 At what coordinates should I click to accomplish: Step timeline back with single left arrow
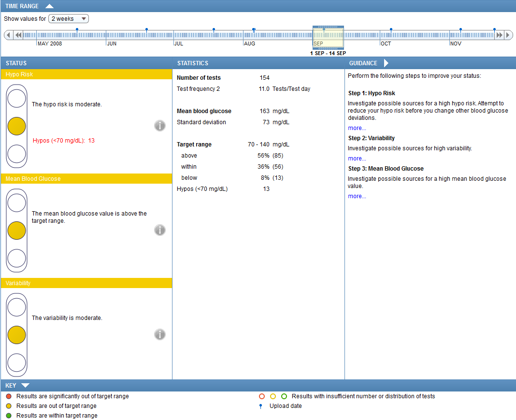(9, 35)
